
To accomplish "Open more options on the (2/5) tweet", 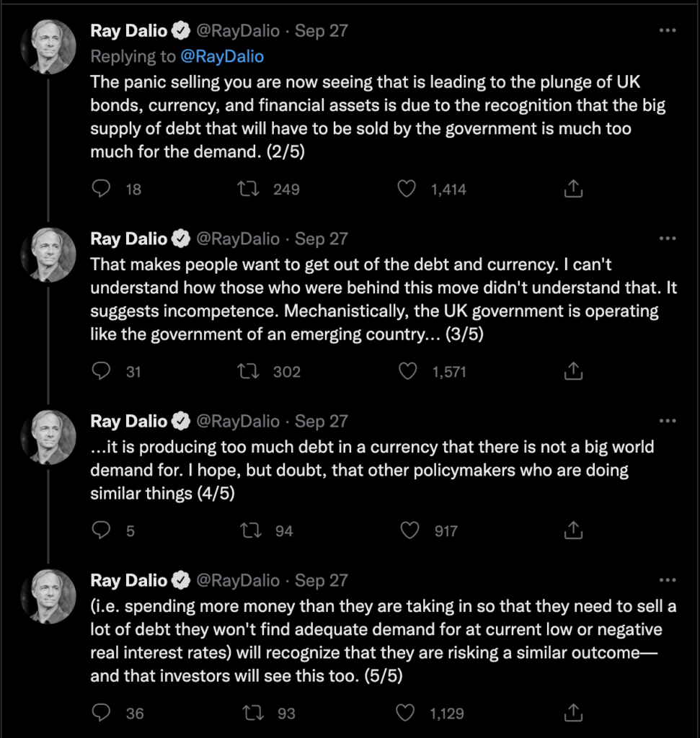I will coord(668,30).
